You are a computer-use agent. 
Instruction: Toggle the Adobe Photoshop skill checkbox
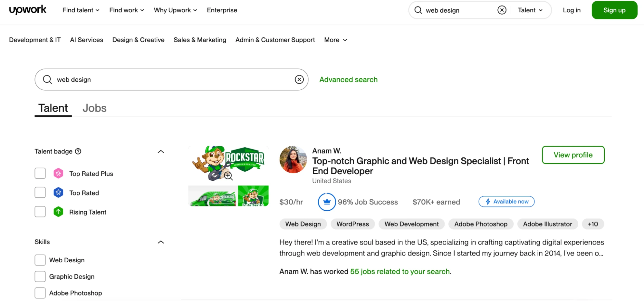(40, 293)
